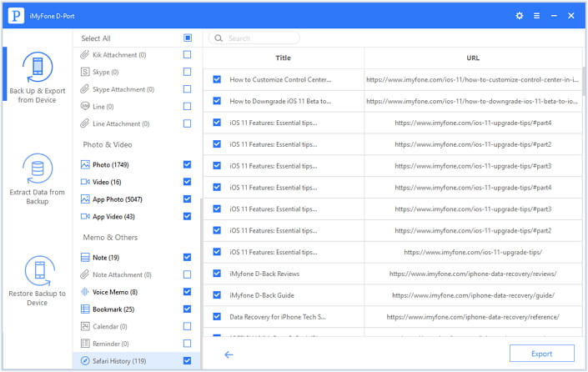Click the Video camera icon
This screenshot has height=372, width=588.
85,182
